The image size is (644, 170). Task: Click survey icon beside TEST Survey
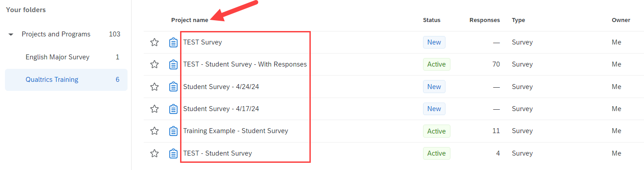[173, 42]
